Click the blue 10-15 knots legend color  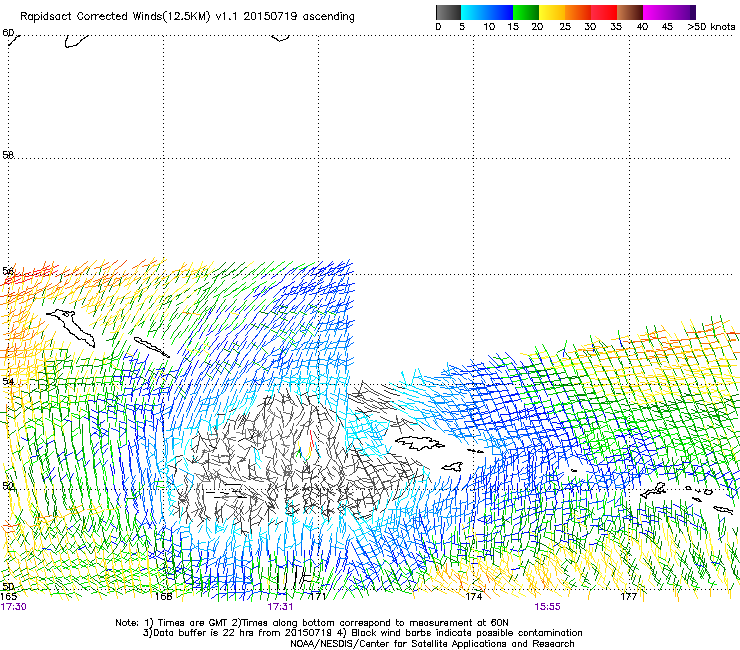click(500, 12)
